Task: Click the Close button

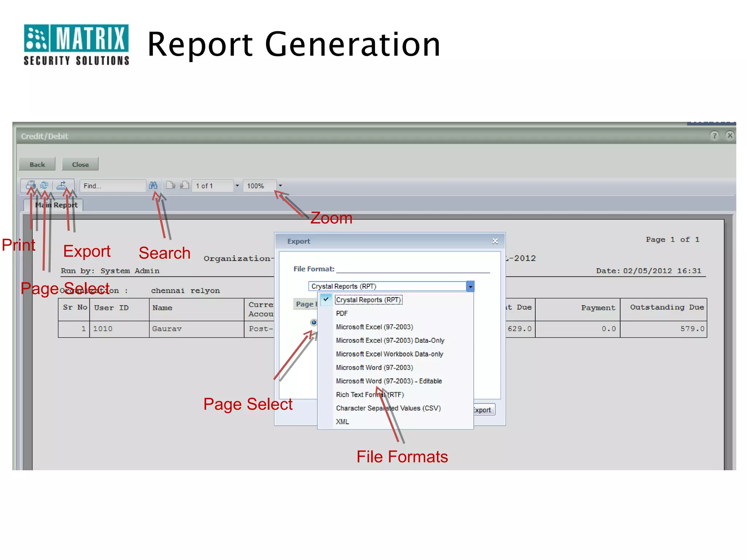Action: [x=80, y=164]
